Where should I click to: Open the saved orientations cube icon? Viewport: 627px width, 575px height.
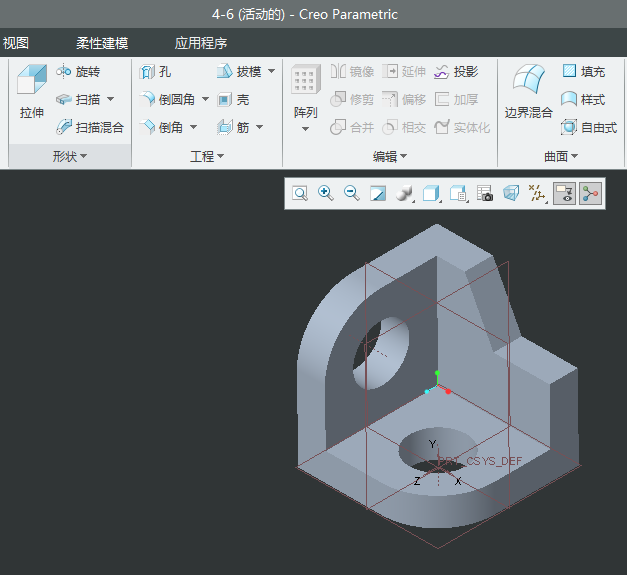[431, 194]
